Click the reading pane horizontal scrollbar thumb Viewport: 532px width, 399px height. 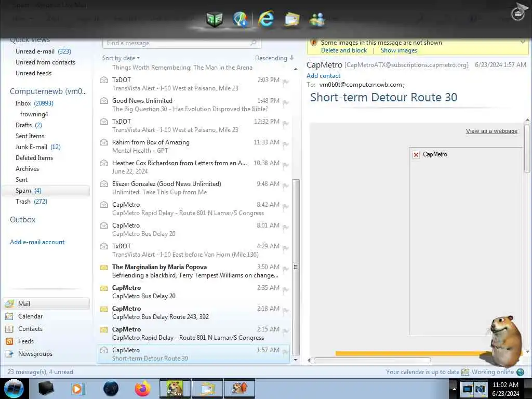tap(372, 360)
